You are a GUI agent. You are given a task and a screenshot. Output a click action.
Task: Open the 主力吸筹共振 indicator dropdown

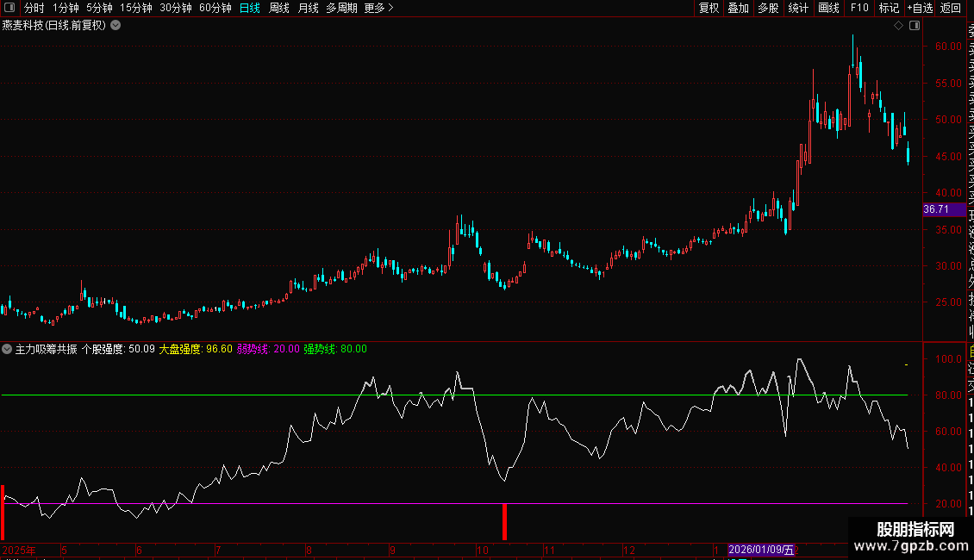pos(7,349)
